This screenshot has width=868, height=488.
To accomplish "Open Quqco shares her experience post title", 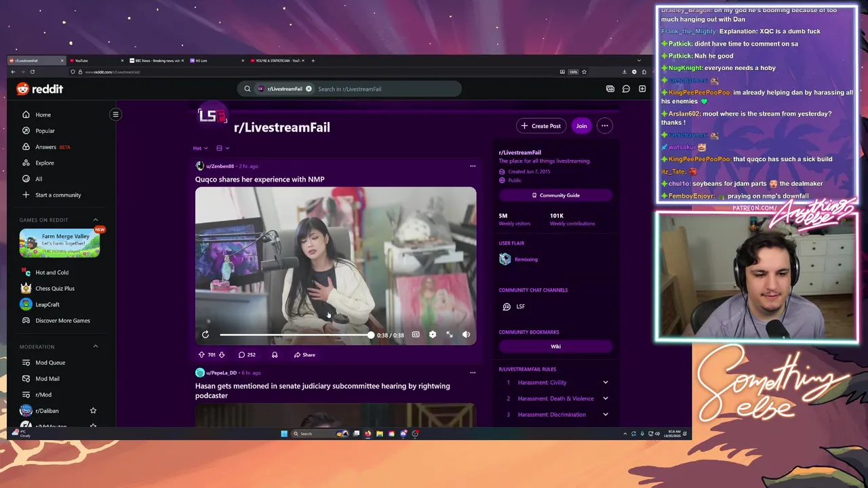I will pyautogui.click(x=260, y=179).
